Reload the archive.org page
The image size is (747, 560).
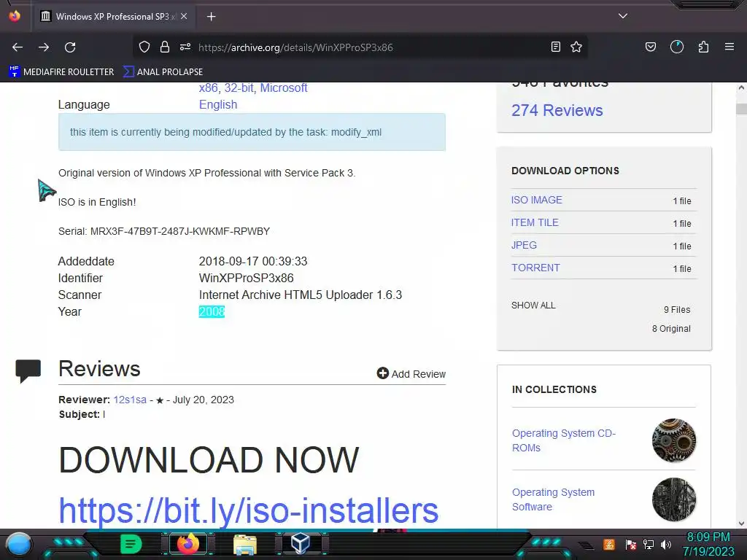(70, 47)
